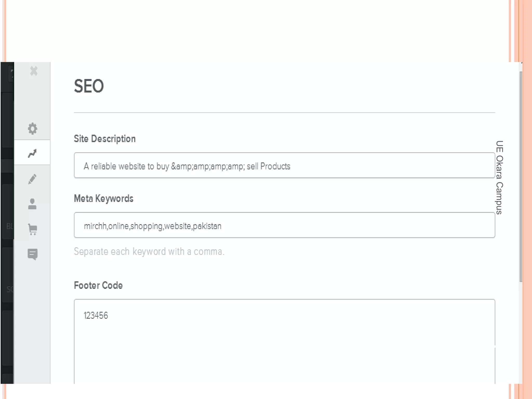532x399 pixels.
Task: Click the Site Description label
Action: pyautogui.click(x=105, y=139)
